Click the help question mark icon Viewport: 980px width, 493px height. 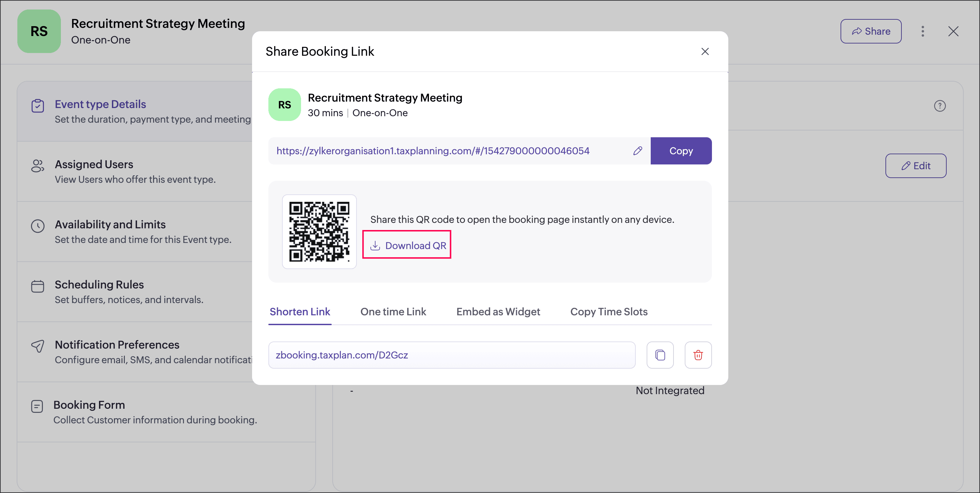pos(940,106)
